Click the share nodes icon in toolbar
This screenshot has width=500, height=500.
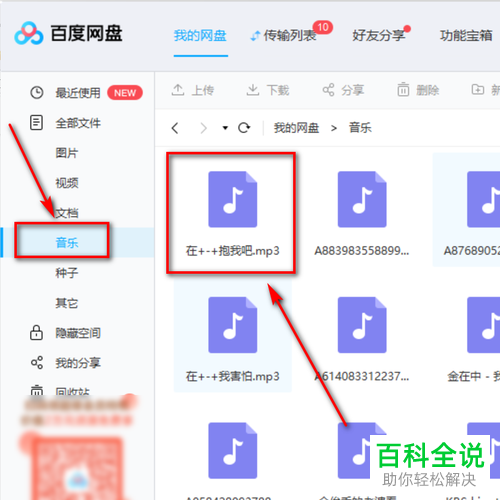point(328,90)
